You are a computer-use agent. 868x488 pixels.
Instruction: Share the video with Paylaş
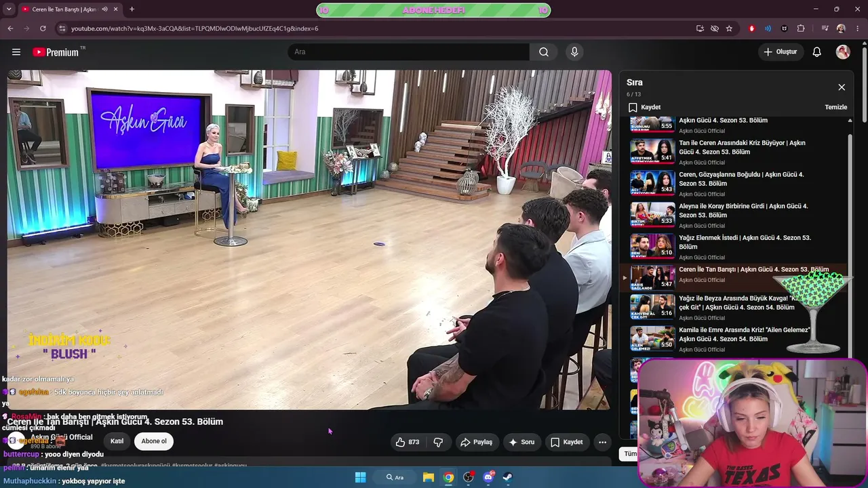pyautogui.click(x=476, y=442)
